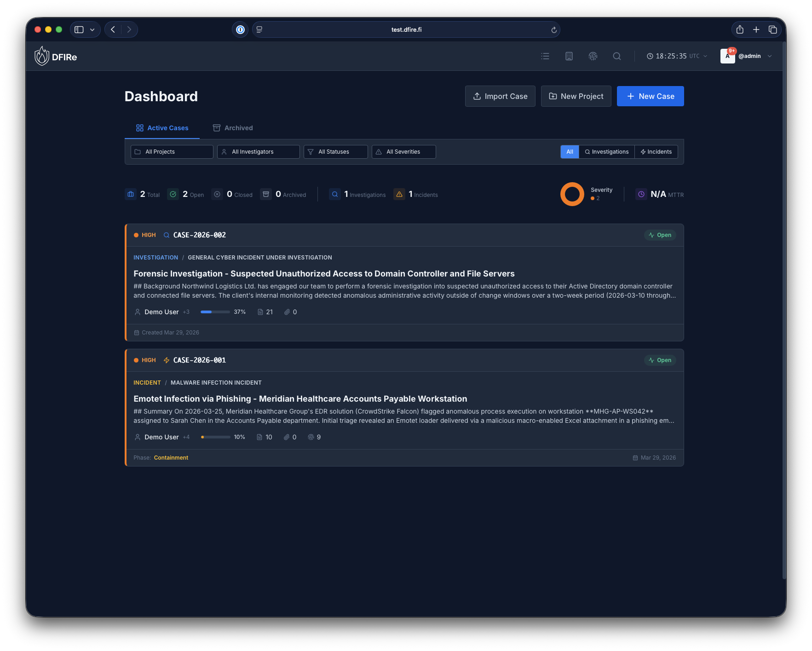Viewport: 812px width, 651px height.
Task: Reload the page with the refresh icon
Action: pos(554,30)
